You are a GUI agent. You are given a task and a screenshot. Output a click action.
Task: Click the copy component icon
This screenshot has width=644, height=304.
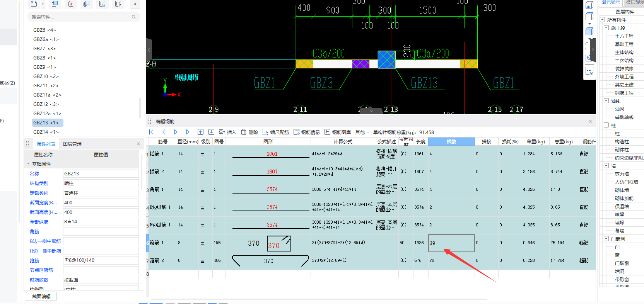click(x=55, y=4)
